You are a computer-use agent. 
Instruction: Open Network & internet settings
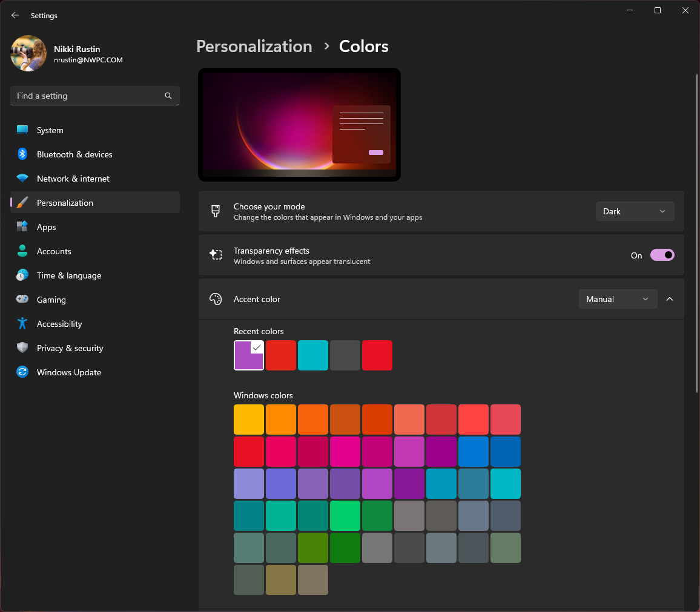(94, 178)
